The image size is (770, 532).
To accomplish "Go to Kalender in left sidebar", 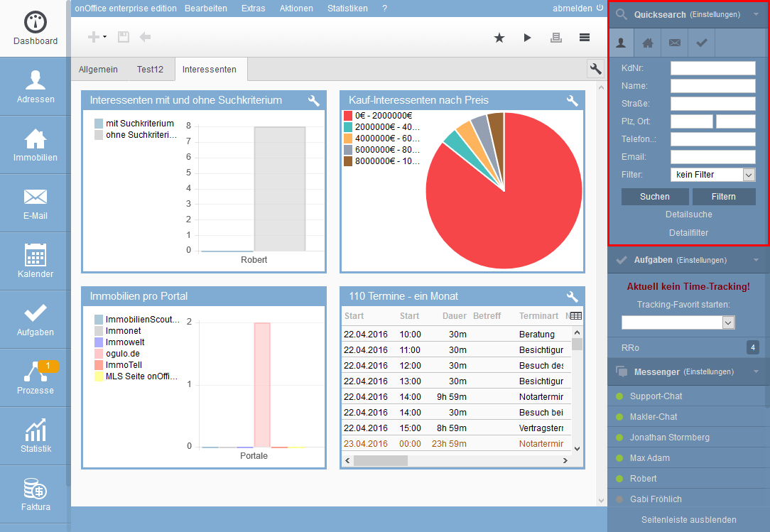I will pos(36,261).
